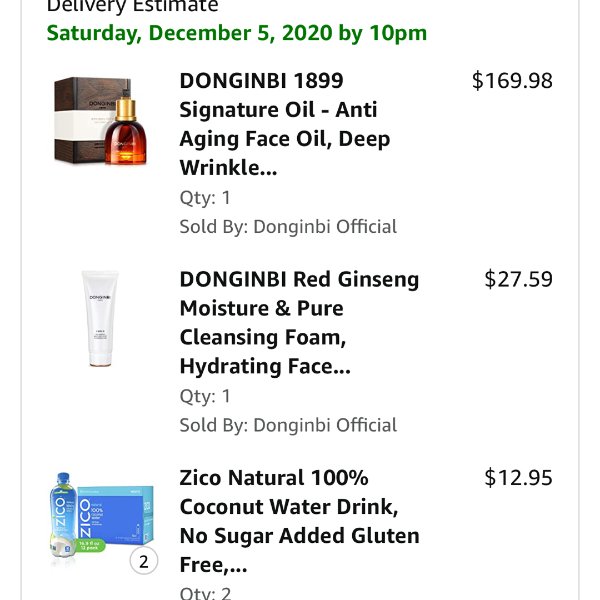Click Qty: 1 under Signature Oil

(x=205, y=198)
